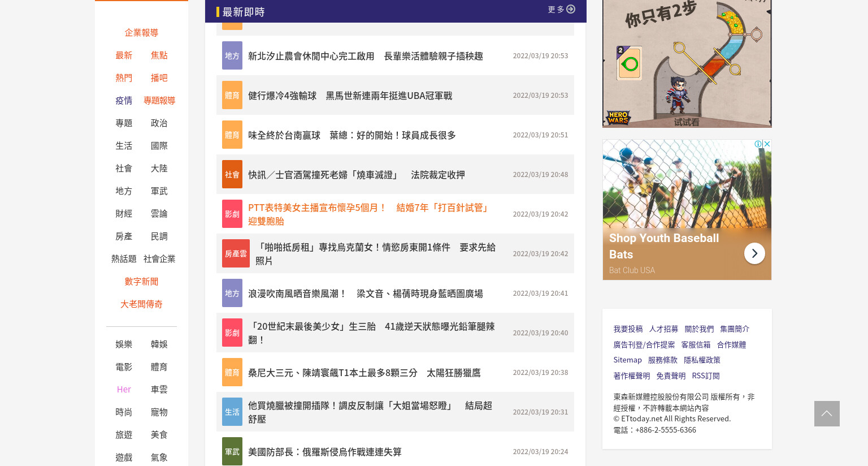This screenshot has height=466, width=868.
Task: Open 旅遊 section in sidebar
Action: (124, 435)
